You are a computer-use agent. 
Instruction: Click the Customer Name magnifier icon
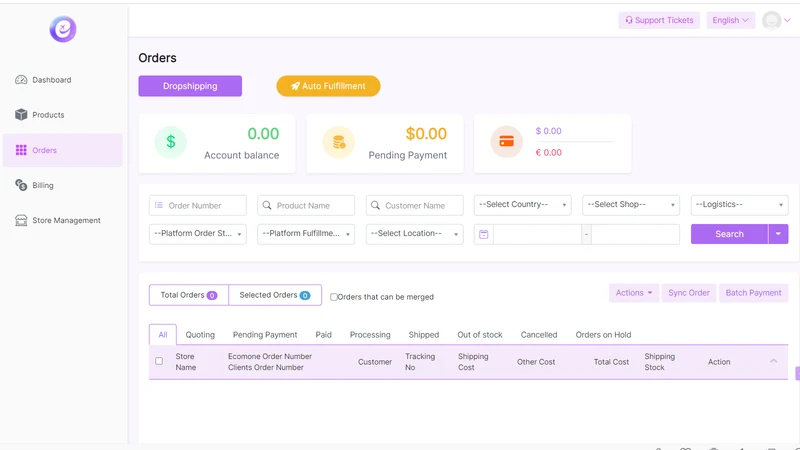pos(375,205)
